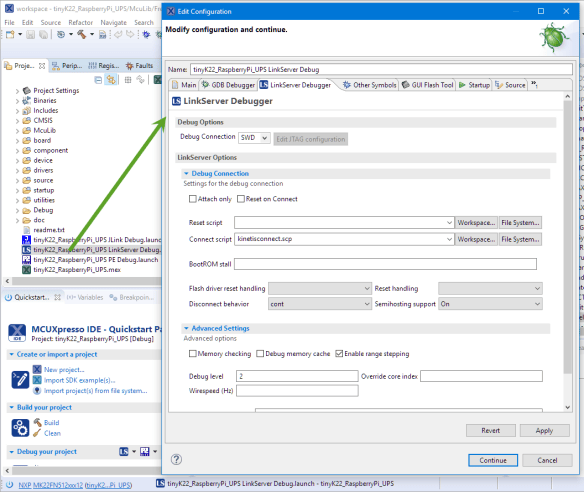Switch to the Main tab
584x492 pixels.
pyautogui.click(x=184, y=85)
